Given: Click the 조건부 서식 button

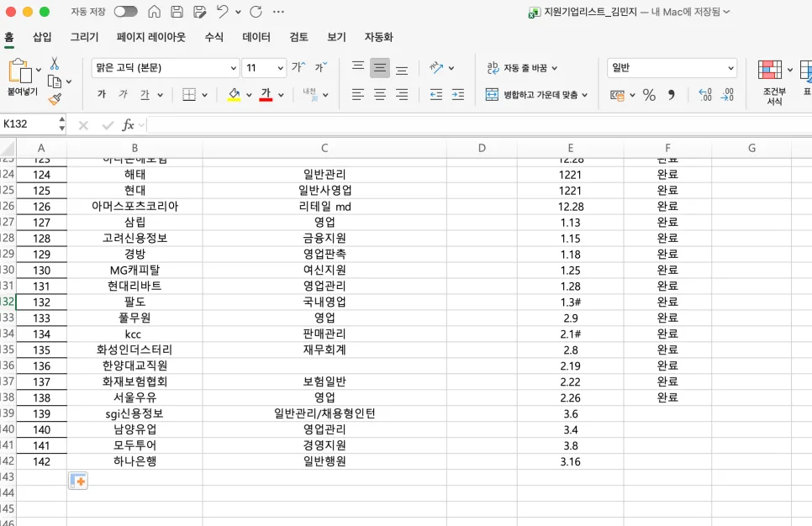Looking at the screenshot, I should [774, 82].
